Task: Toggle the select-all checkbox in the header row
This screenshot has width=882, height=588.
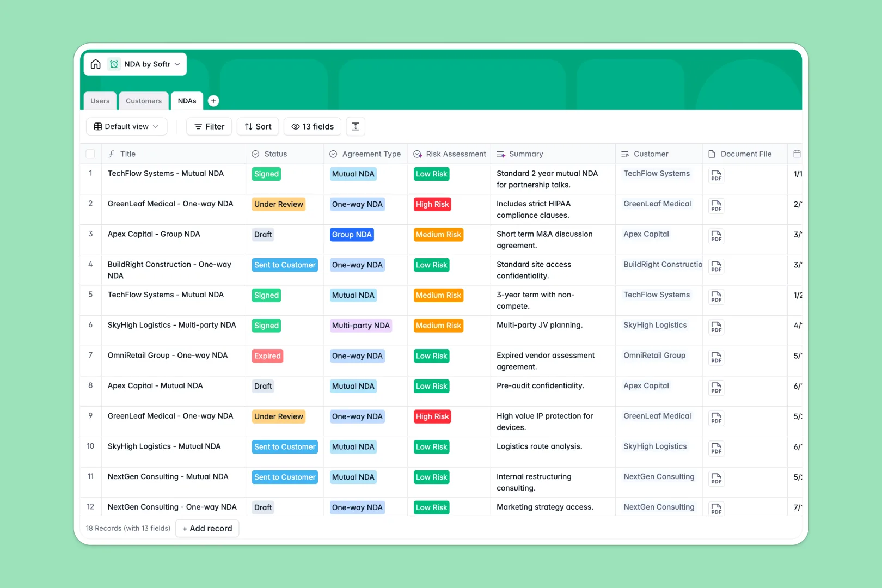Action: [x=90, y=154]
